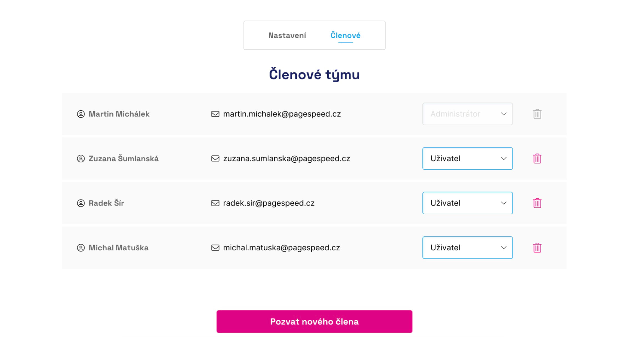Image resolution: width=644 pixels, height=362 pixels.
Task: Click disabled trash icon for Martin Michálek
Action: (537, 114)
